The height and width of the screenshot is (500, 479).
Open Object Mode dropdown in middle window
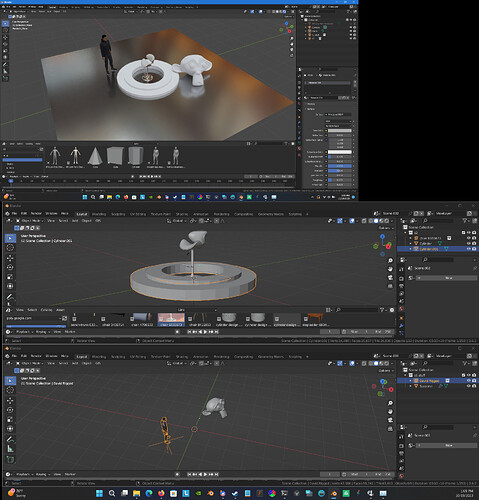coord(29,221)
